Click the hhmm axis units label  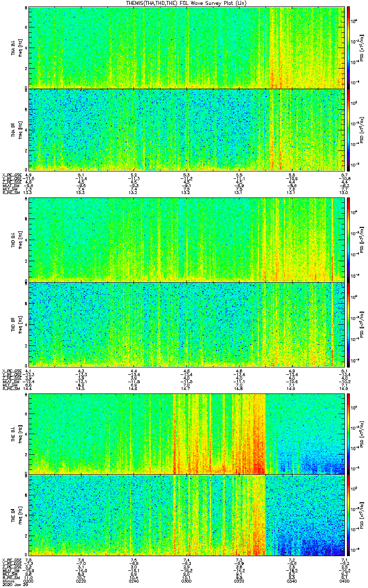[x=7, y=582]
